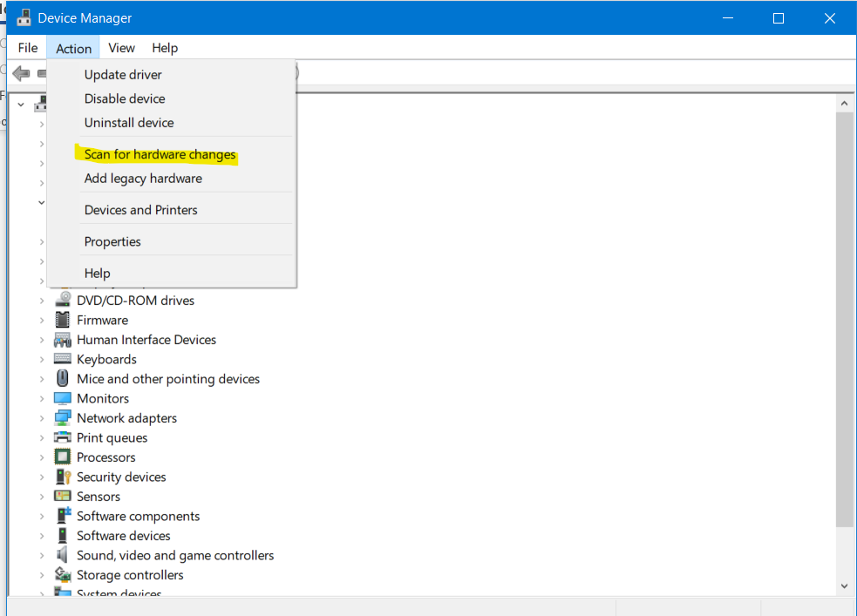Choose Disable device menu entry
This screenshot has height=616, width=857.
click(172, 98)
